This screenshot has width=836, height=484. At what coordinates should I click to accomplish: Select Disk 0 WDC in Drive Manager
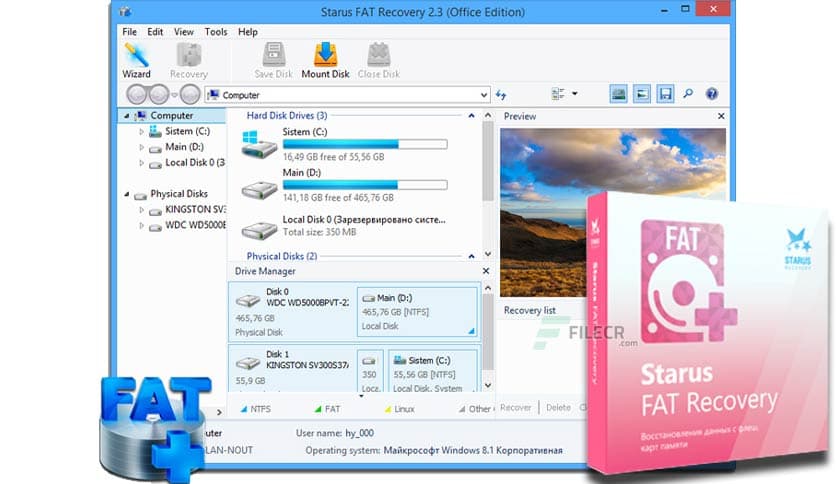(292, 312)
